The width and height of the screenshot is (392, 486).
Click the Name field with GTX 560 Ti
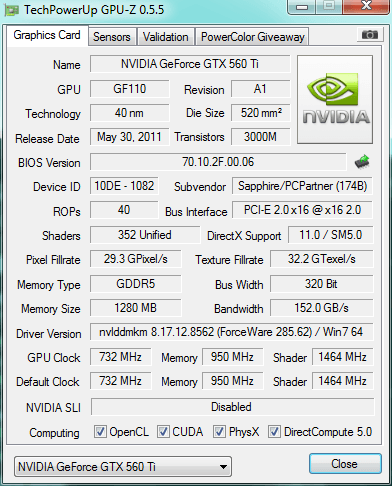[x=190, y=64]
